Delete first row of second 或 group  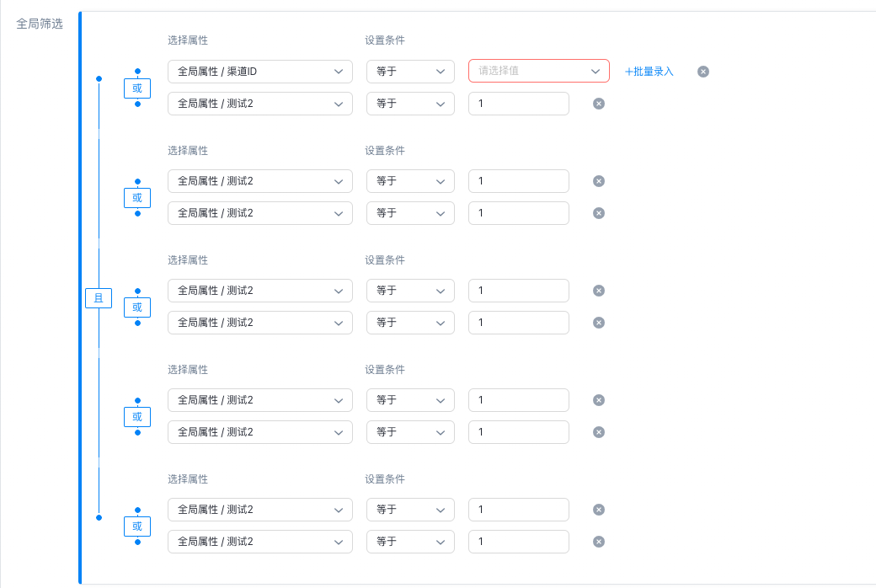(598, 181)
